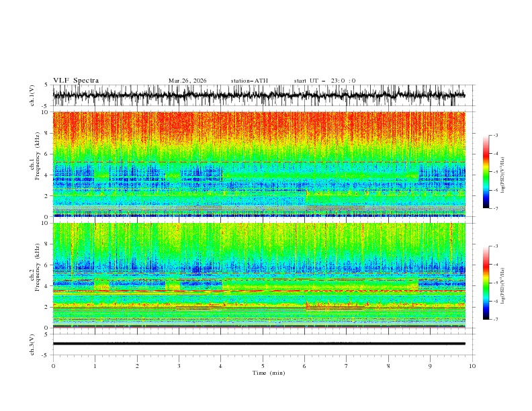Select the date text 'Mar.26, 2026'
This screenshot has height=411, width=532.
(187, 81)
